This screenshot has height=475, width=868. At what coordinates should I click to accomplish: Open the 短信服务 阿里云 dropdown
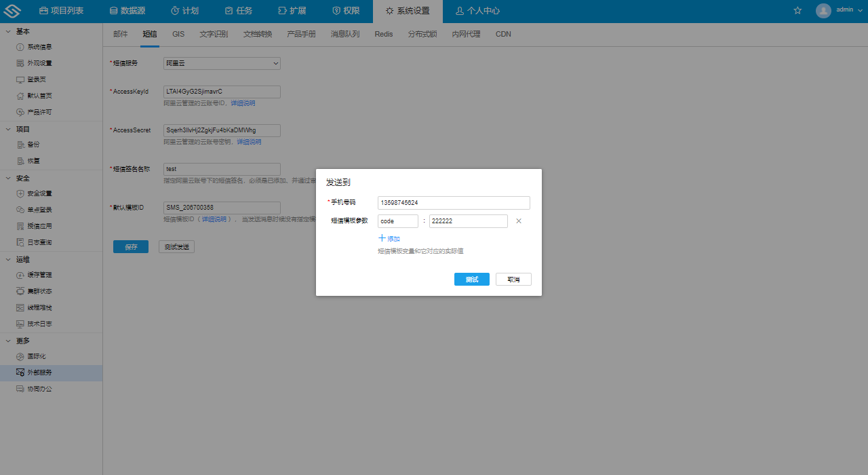tap(222, 63)
